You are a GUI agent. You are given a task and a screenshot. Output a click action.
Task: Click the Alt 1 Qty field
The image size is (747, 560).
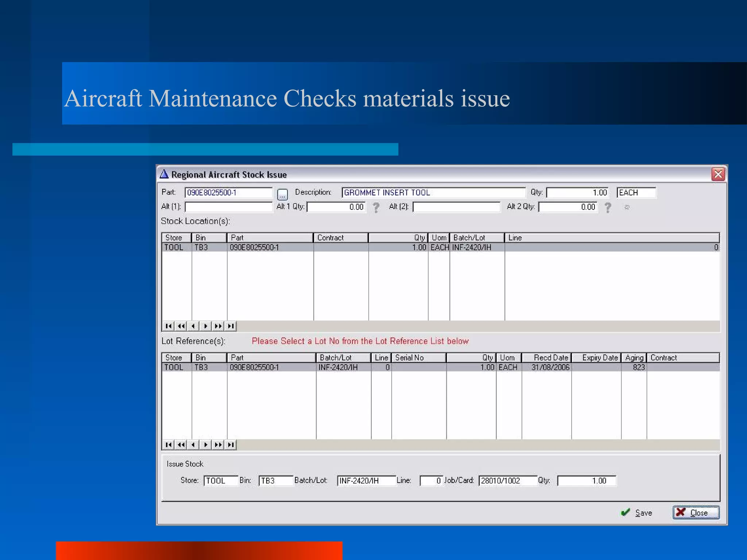336,207
